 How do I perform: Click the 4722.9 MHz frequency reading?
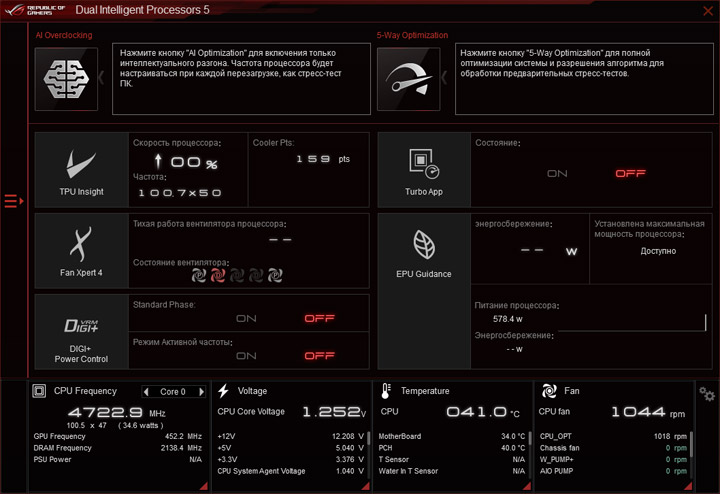pos(117,412)
